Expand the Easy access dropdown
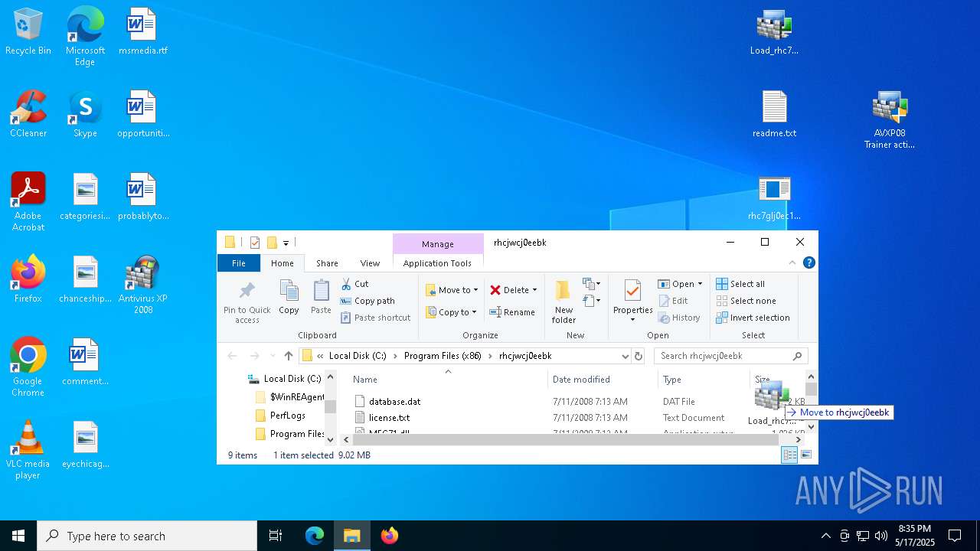 [x=591, y=301]
